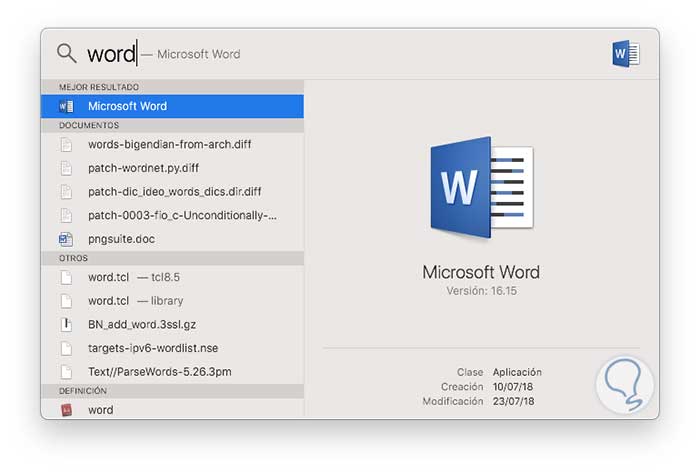Click the Modificación date 23/07/18
700x473 pixels.
pos(513,402)
